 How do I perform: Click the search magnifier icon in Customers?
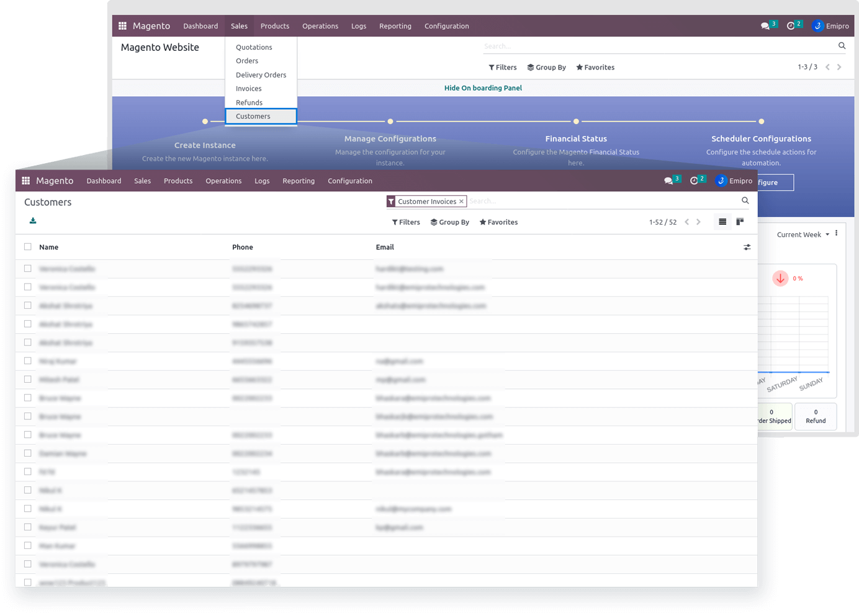coord(745,200)
